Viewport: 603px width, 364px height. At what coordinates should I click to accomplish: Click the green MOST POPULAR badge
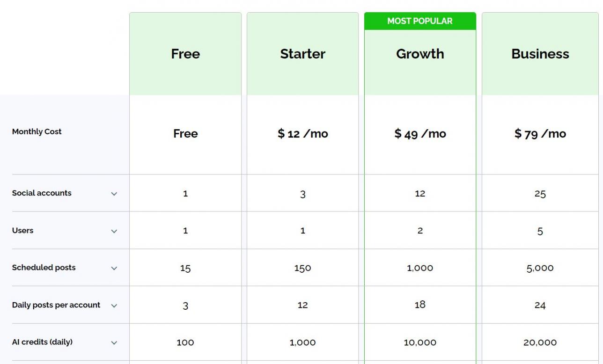(x=420, y=21)
